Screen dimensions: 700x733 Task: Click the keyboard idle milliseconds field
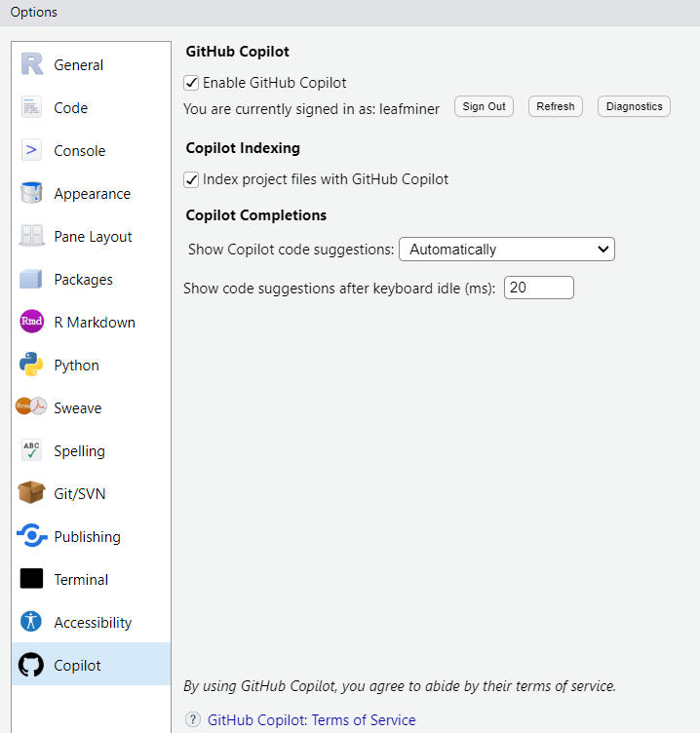click(538, 288)
